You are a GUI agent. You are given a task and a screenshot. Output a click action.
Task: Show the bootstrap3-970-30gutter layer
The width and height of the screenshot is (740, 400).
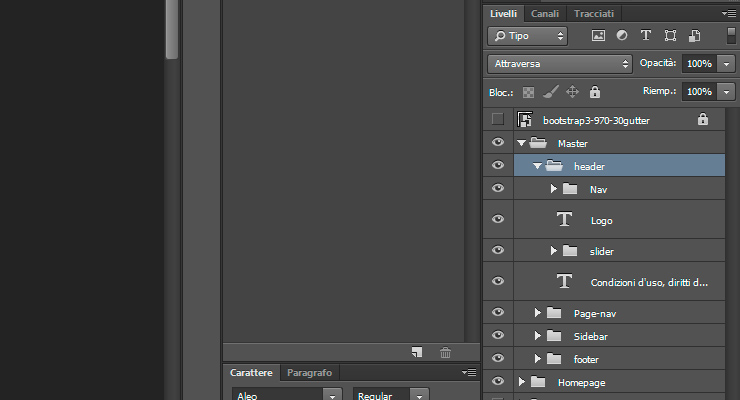pyautogui.click(x=497, y=119)
